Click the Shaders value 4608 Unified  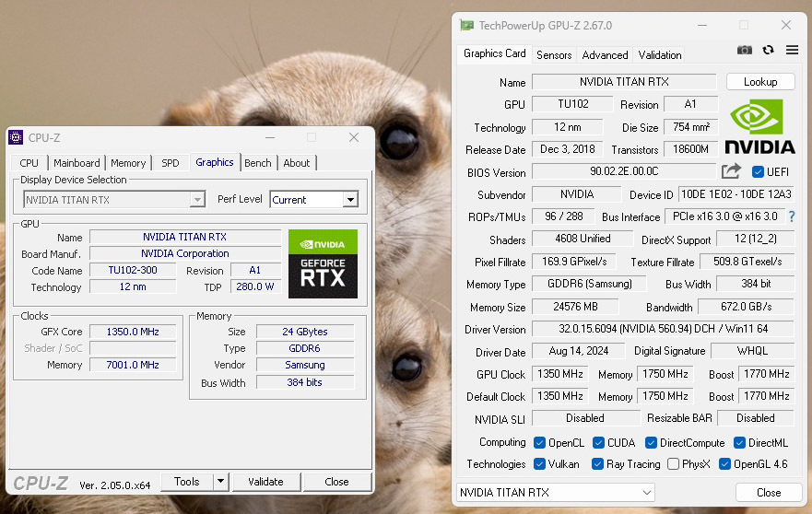[x=583, y=239]
